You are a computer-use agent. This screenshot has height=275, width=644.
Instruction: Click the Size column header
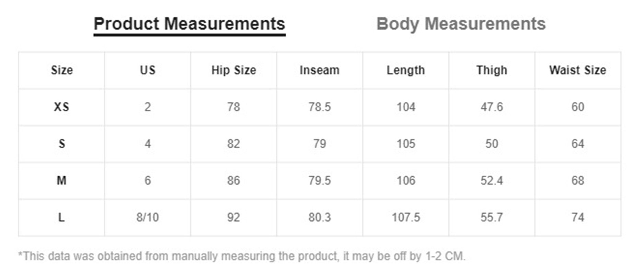[62, 70]
